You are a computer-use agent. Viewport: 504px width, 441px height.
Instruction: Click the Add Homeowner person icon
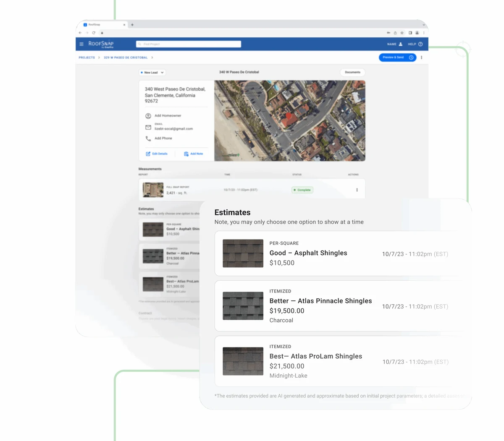(x=148, y=116)
